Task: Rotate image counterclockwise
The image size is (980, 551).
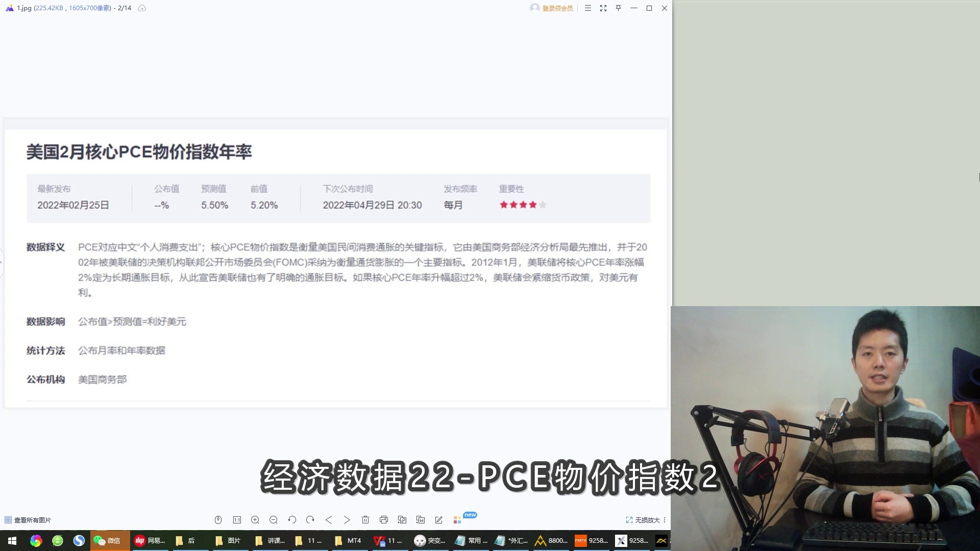Action: click(292, 520)
